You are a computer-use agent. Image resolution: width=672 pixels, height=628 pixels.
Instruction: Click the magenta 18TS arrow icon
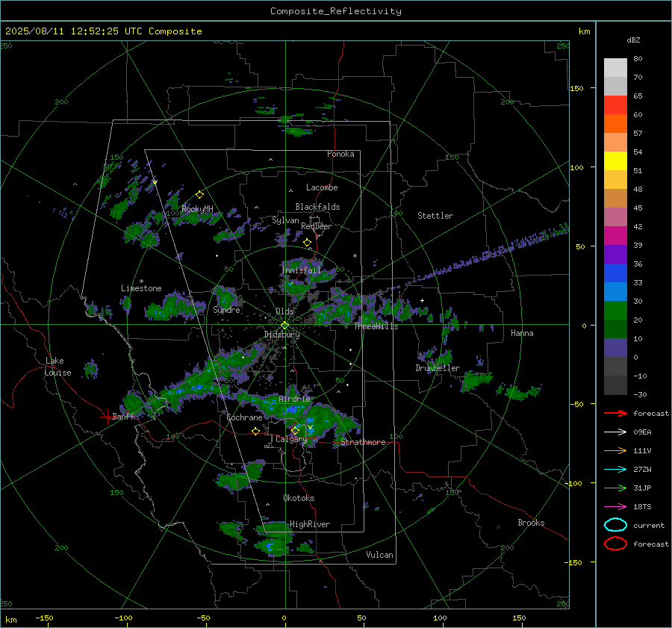click(615, 507)
